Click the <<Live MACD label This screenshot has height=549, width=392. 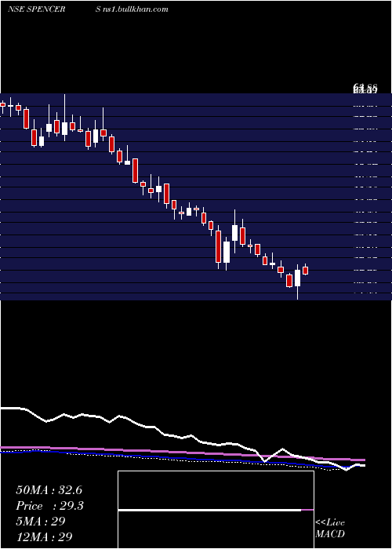click(x=330, y=529)
